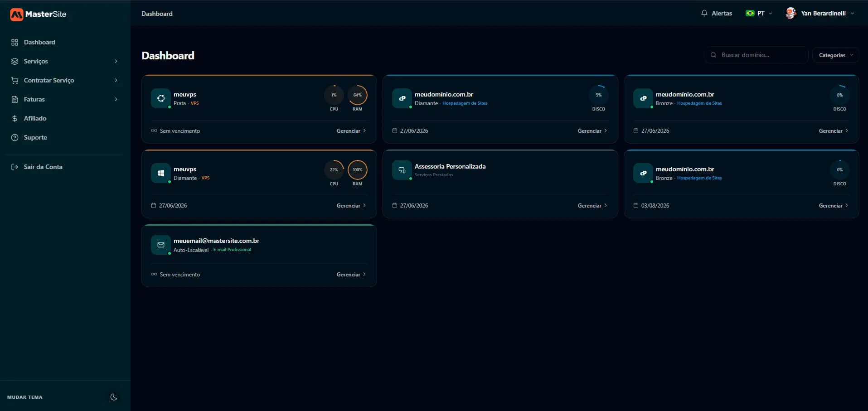Open the Categorias dropdown
This screenshot has height=411, width=868.
click(x=836, y=55)
